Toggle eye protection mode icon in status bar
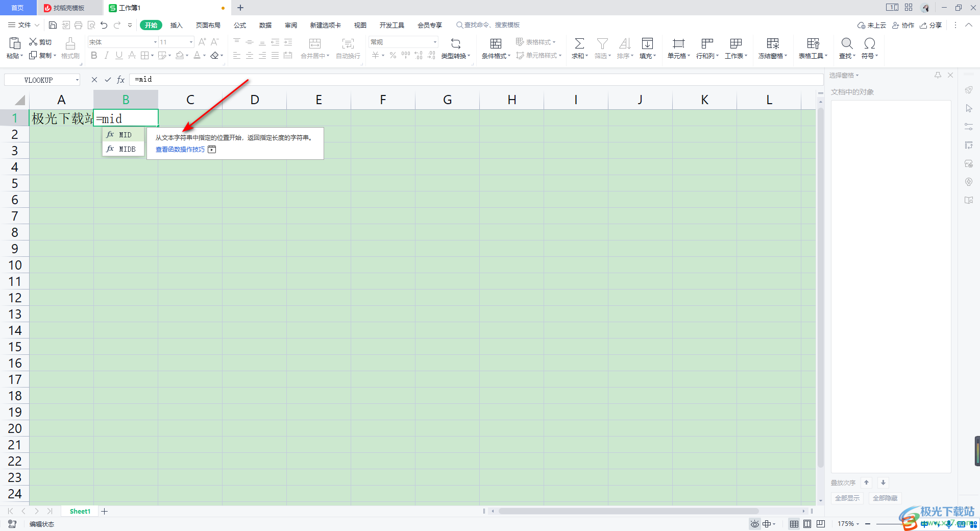Screen dimensions: 980x531 click(x=755, y=524)
